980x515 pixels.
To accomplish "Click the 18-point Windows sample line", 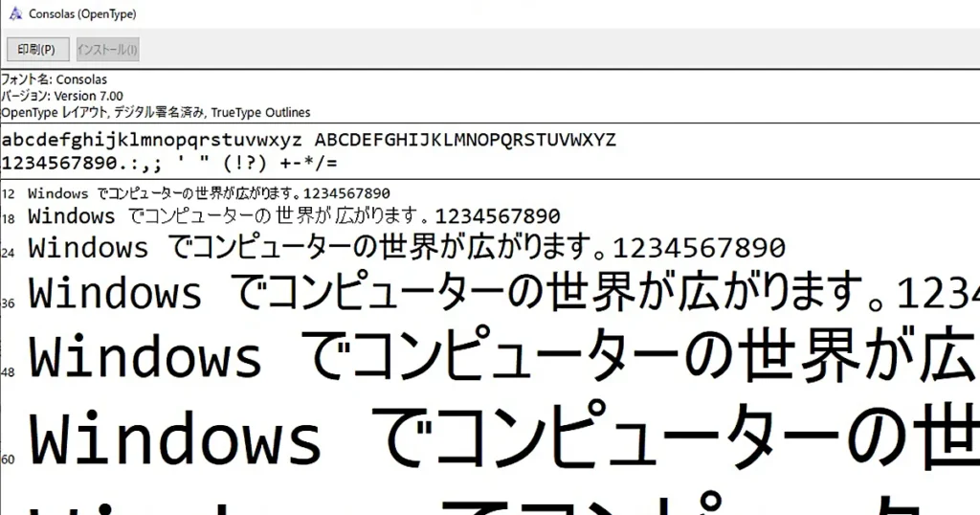I will click(x=294, y=216).
